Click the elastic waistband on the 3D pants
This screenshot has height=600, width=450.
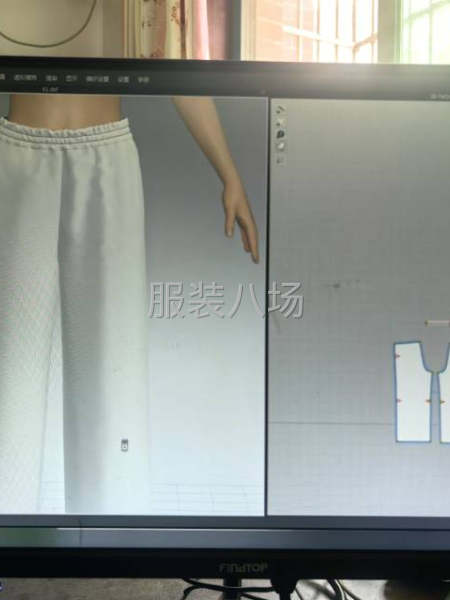[65, 135]
